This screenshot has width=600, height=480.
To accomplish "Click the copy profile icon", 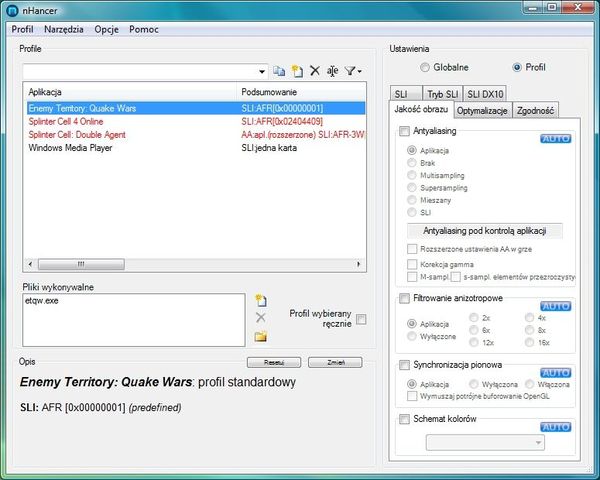I will [x=279, y=71].
